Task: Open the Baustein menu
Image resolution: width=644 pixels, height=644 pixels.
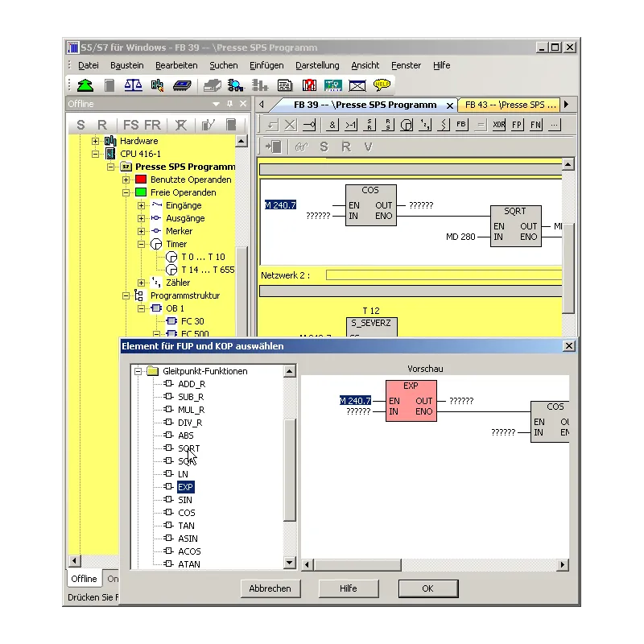Action: [x=128, y=65]
